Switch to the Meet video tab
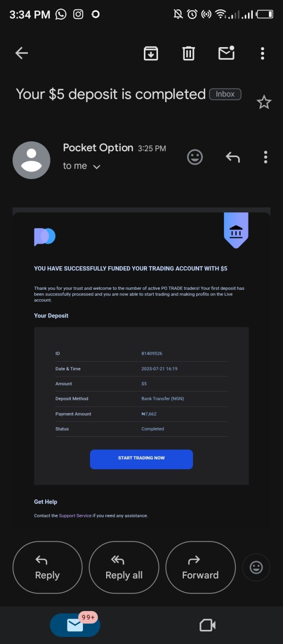The height and width of the screenshot is (644, 283). pyautogui.click(x=208, y=625)
